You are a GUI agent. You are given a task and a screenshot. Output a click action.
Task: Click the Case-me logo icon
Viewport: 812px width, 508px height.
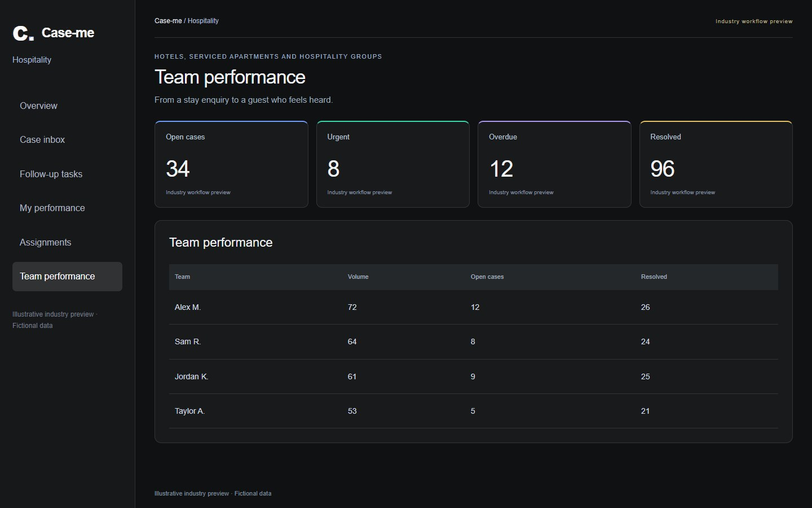23,33
